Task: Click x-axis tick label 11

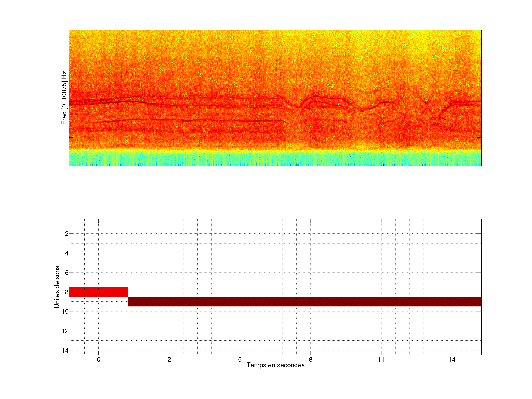Action: click(381, 359)
